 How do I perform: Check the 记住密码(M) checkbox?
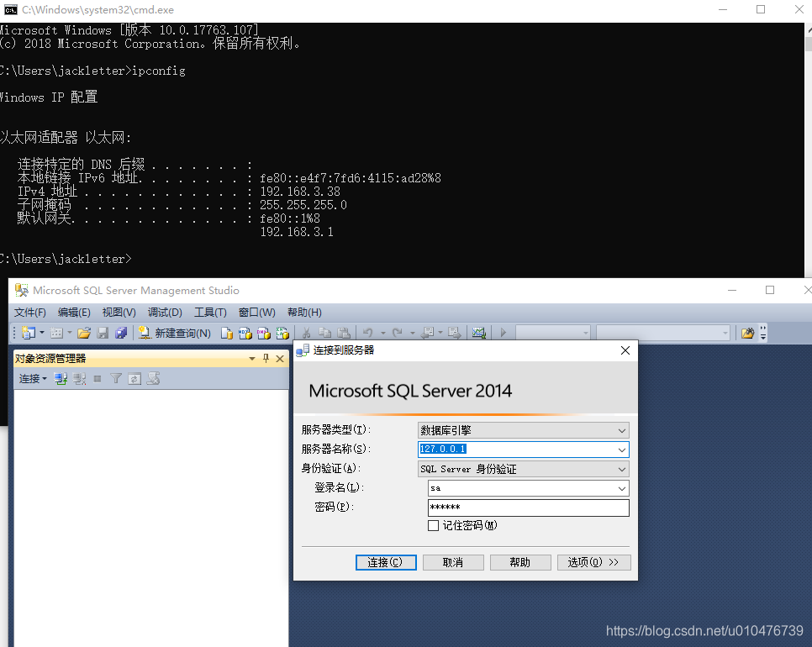(x=434, y=525)
